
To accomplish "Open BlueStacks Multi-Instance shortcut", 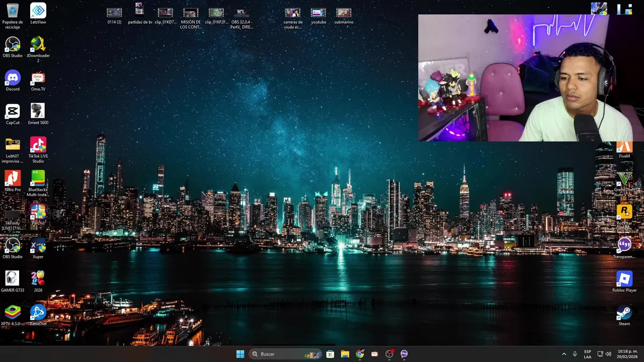I will [38, 184].
